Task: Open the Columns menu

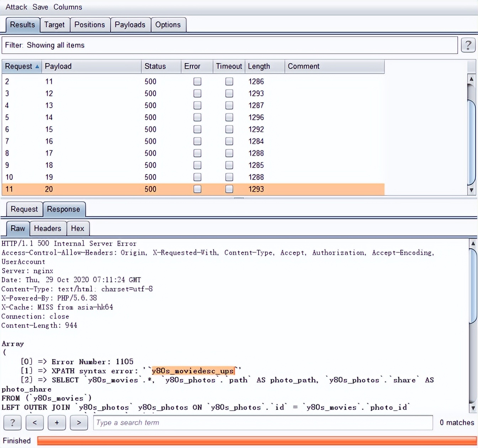Action: coord(68,7)
